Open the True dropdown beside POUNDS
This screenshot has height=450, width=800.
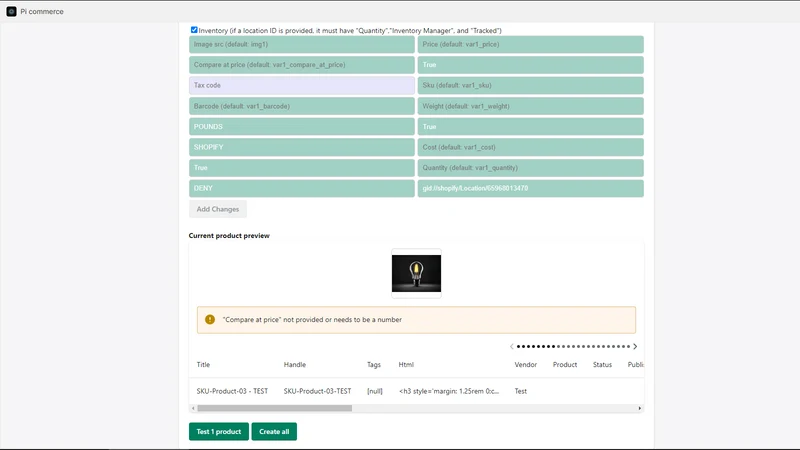[x=531, y=127]
